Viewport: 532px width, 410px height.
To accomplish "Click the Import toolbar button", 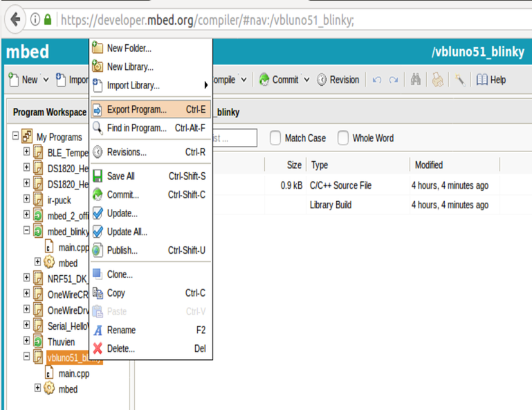I will point(72,80).
